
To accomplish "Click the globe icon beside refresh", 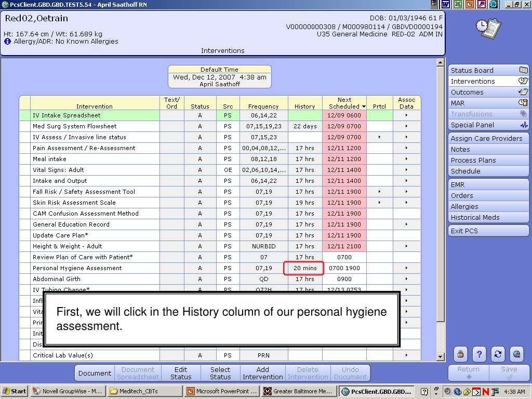I will [516, 354].
